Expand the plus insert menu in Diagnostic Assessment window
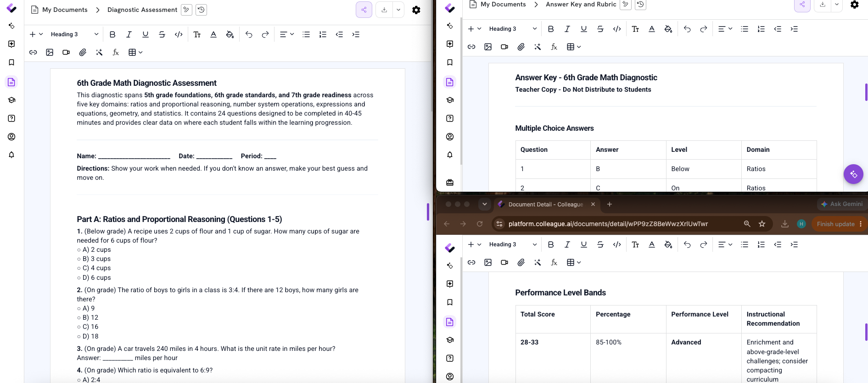Screen dimensions: 868x383 coord(36,34)
